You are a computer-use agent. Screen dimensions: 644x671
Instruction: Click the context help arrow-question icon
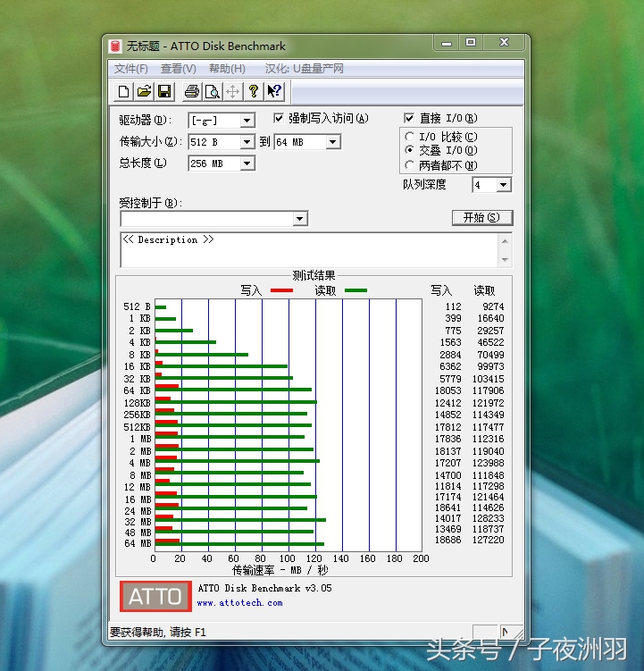coord(274,91)
